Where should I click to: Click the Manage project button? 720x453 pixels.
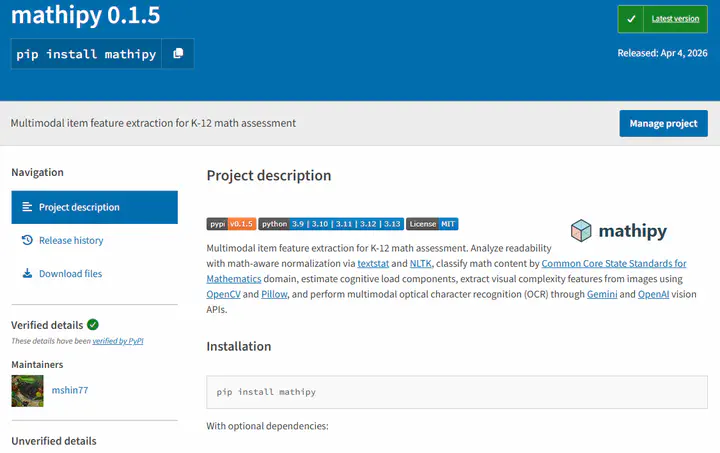[x=663, y=124]
